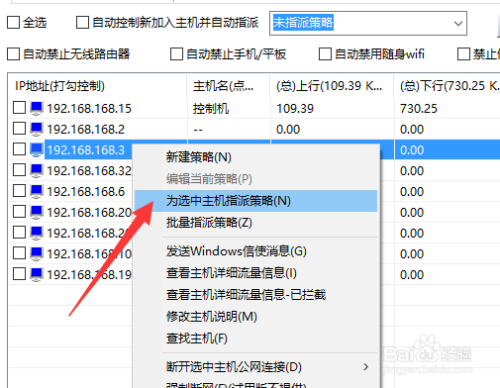The height and width of the screenshot is (388, 500).
Task: Toggle 自动禁止手机/平板 checkbox
Action: point(176,54)
